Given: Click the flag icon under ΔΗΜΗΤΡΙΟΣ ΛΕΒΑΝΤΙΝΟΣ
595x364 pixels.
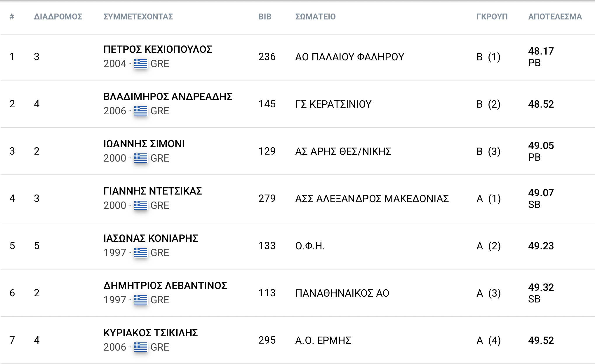Looking at the screenshot, I should (141, 300).
